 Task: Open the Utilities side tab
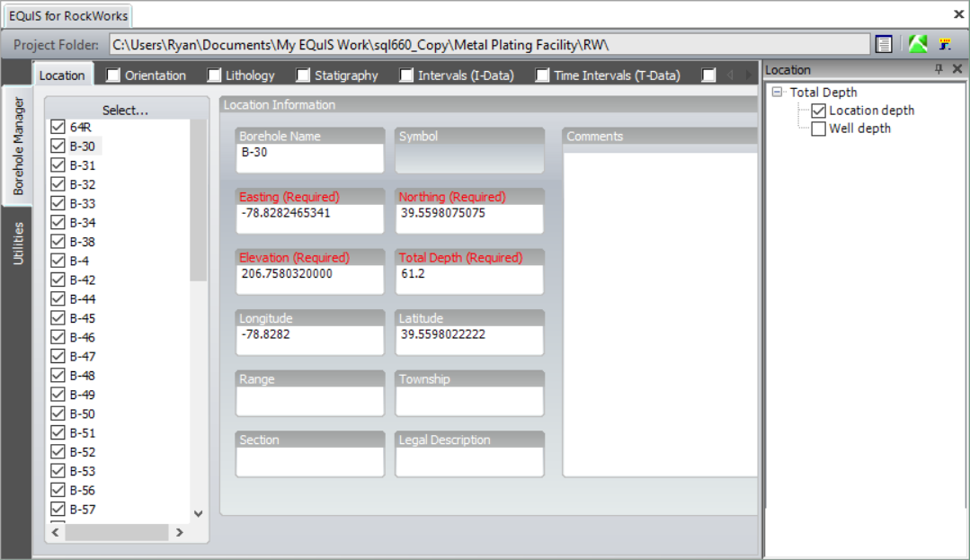point(18,243)
